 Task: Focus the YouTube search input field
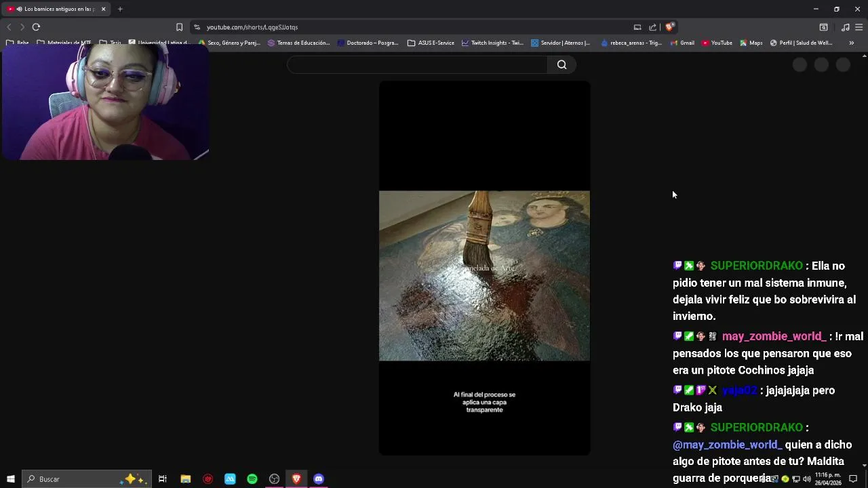coord(417,64)
